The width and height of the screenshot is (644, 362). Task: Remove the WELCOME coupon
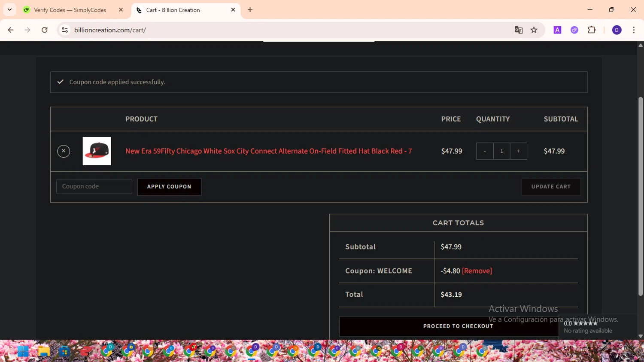477,271
